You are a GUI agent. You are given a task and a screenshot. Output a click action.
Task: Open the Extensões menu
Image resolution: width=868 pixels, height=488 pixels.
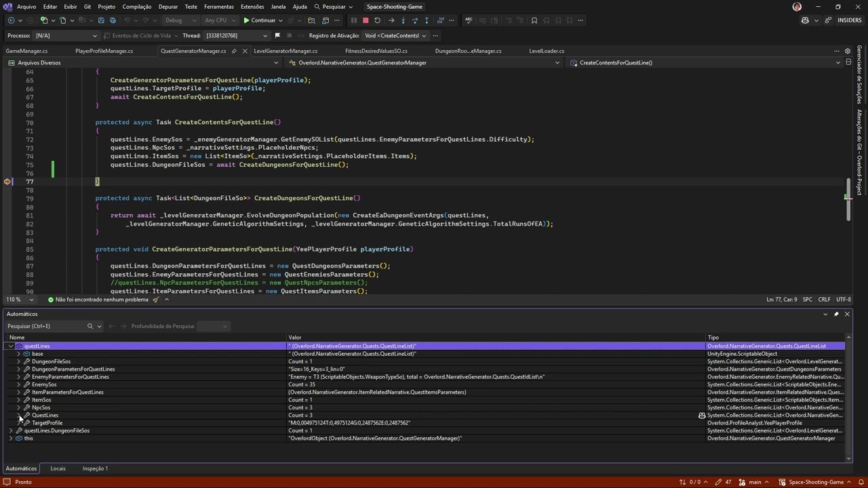coord(252,7)
